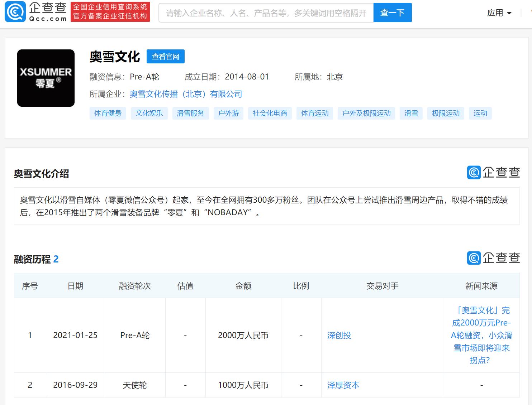The height and width of the screenshot is (405, 532).
Task: Click the 2000万人民币 amount cell
Action: point(243,336)
